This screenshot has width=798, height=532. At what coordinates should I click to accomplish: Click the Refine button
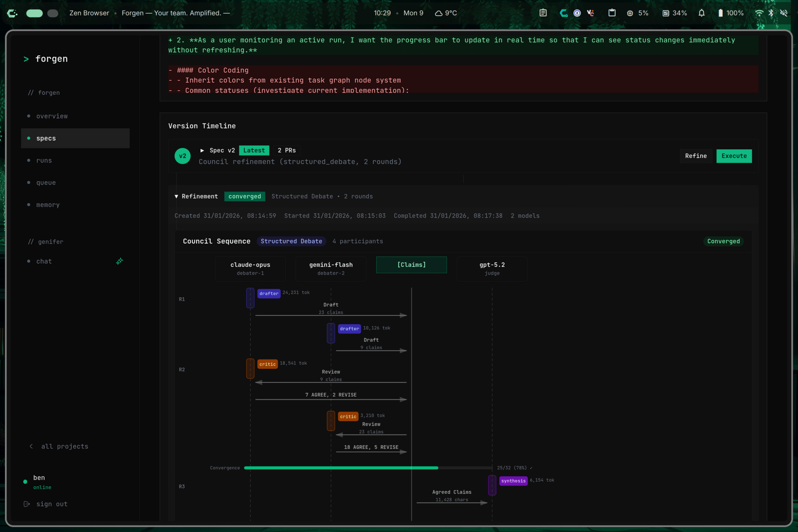coord(695,156)
